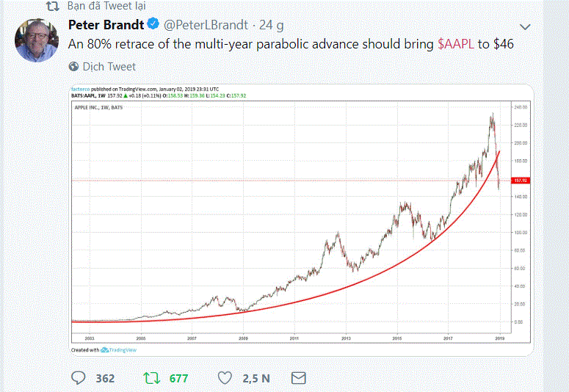Click the reply speech bubble icon
This screenshot has height=392, width=569.
click(x=79, y=378)
